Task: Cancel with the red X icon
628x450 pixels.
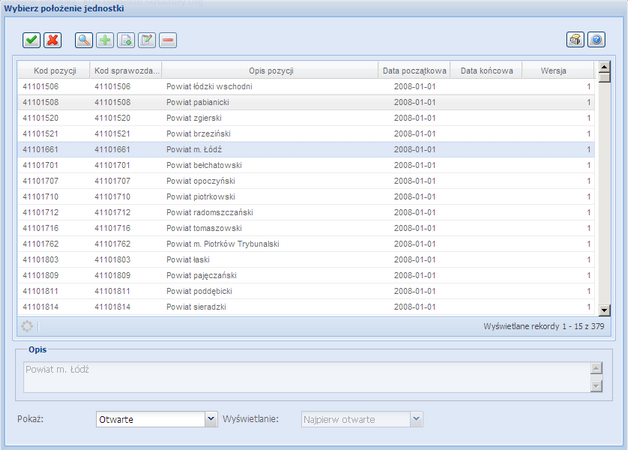Action: point(52,40)
